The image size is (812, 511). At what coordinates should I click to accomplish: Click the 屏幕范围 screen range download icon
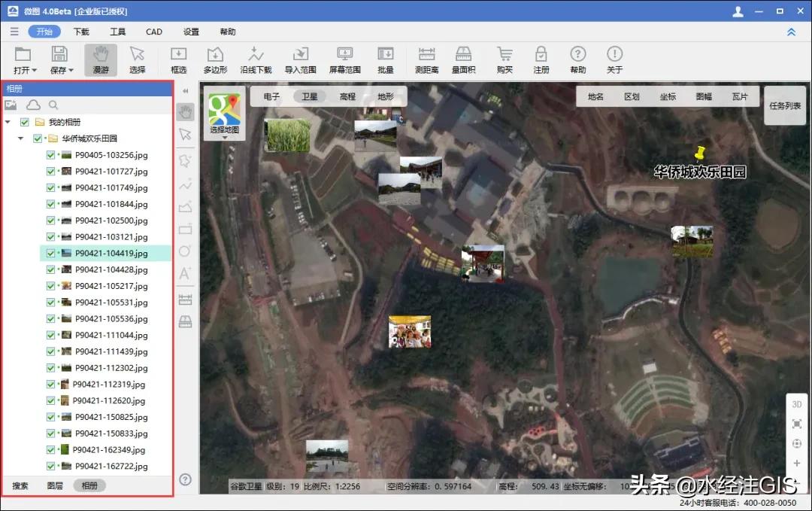coord(344,59)
